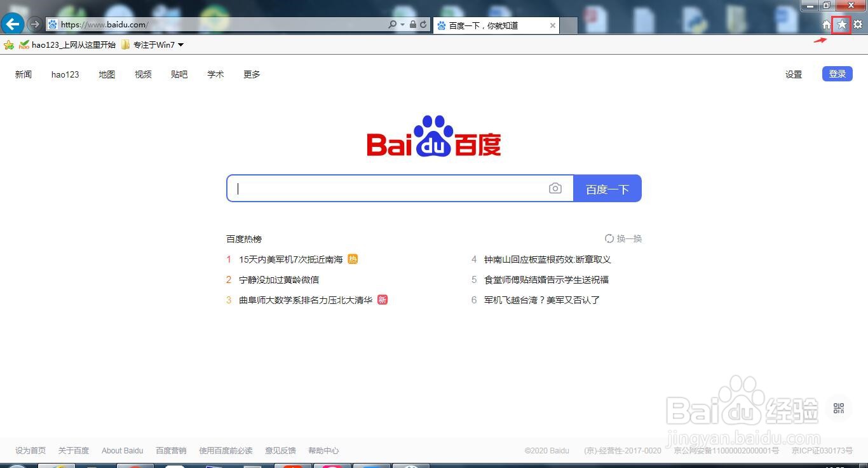This screenshot has height=468, width=868.
Task: Open hot item 钟南山回应板蓝根药效:断章取义
Action: (547, 259)
